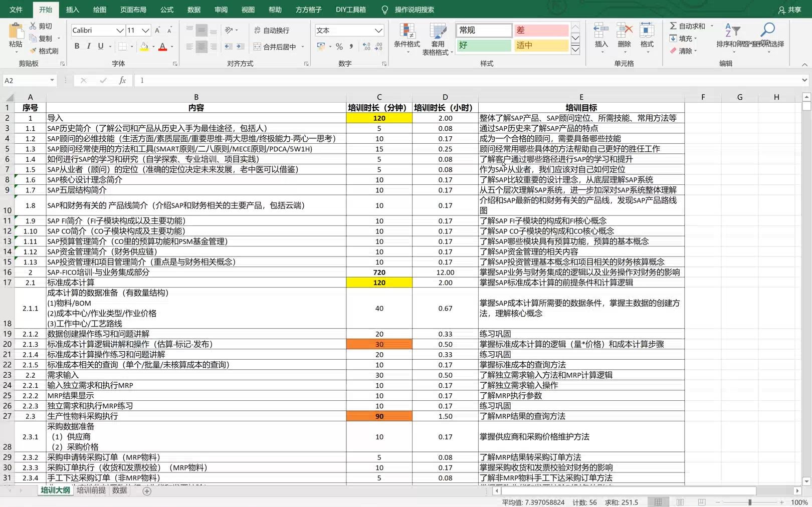
Task: Click the Paste (粘贴) icon
Action: tap(16, 31)
